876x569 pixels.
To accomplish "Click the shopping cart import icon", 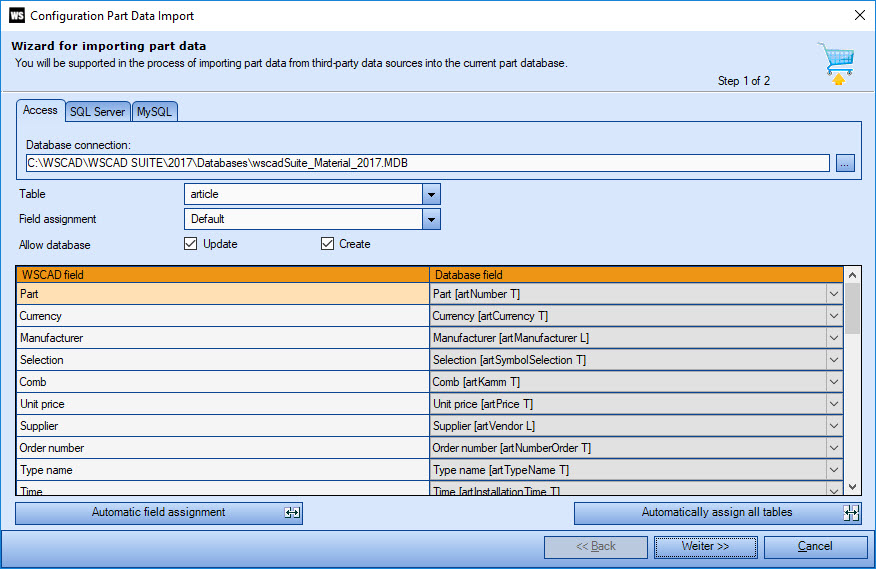I will [835, 63].
